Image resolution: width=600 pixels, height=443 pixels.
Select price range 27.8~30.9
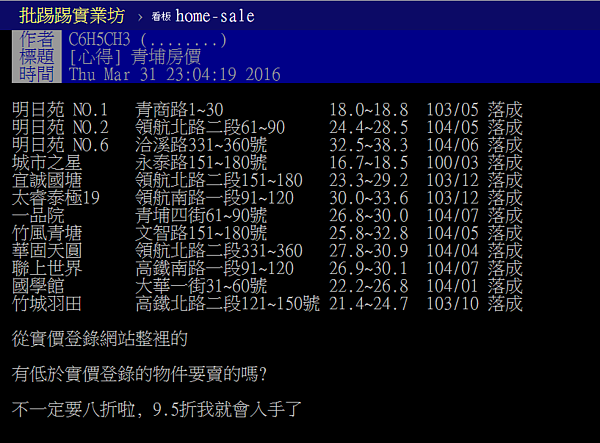[x=369, y=251]
